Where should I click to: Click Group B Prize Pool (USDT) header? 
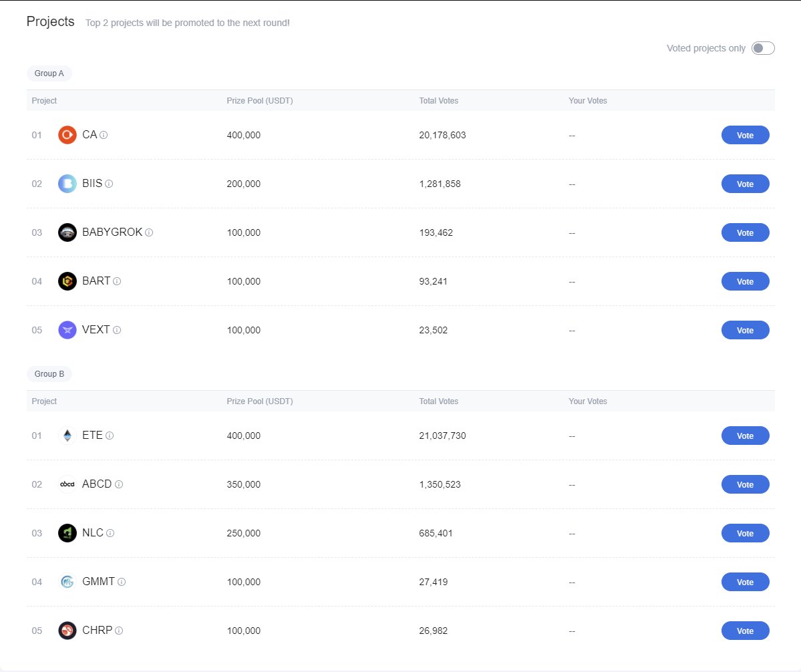click(x=260, y=401)
